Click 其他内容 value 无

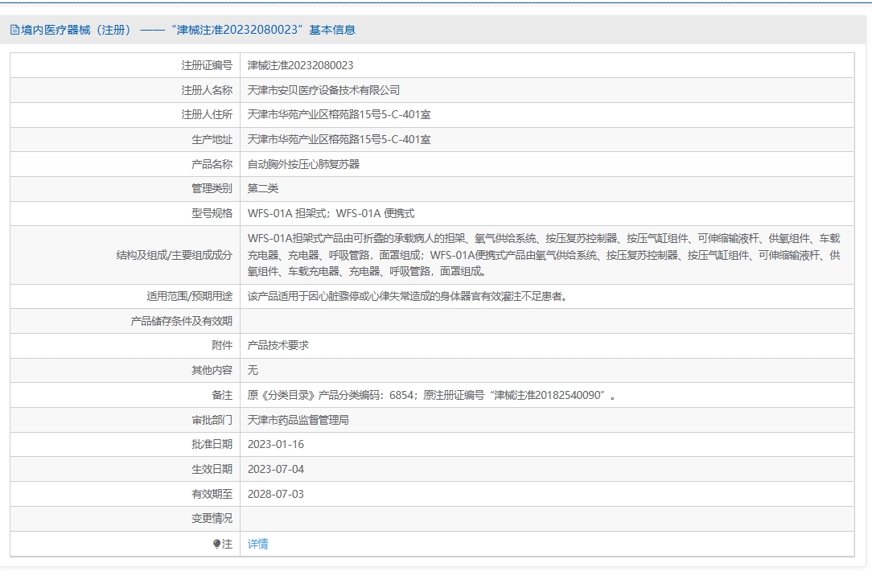[253, 371]
